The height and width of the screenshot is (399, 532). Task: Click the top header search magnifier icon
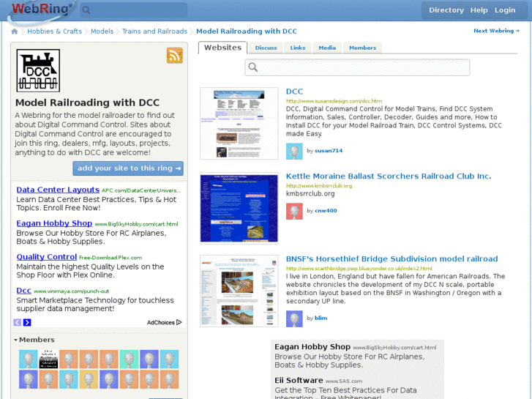point(86,10)
